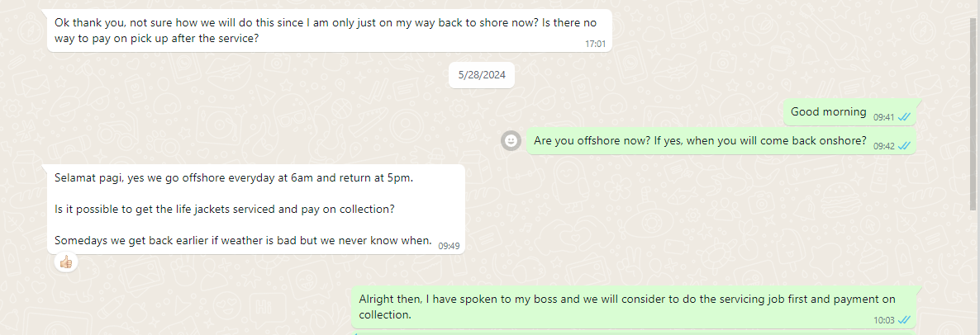The width and height of the screenshot is (980, 335).
Task: Click the 17:01 message timestamp
Action: pos(595,44)
